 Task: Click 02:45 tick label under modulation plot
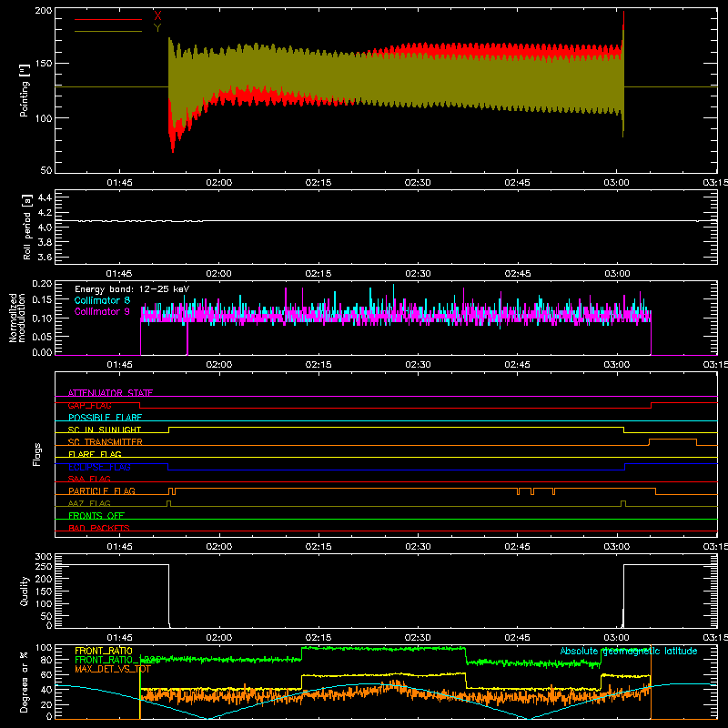tap(517, 365)
